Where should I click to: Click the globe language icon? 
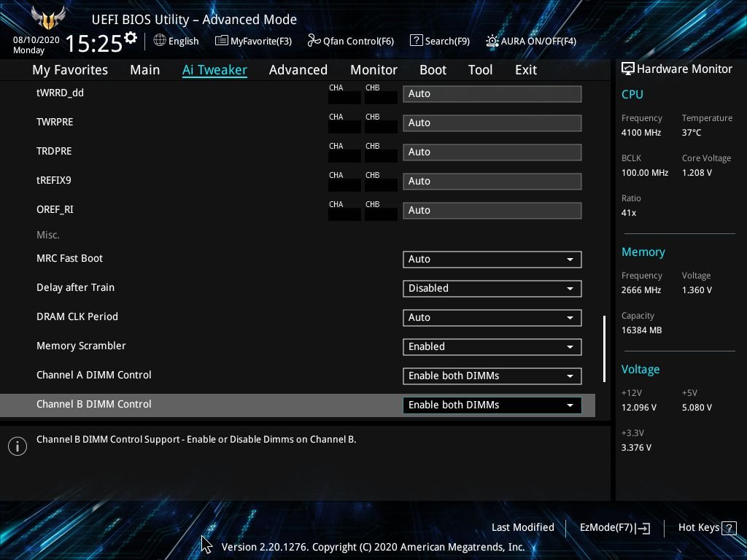coord(160,41)
